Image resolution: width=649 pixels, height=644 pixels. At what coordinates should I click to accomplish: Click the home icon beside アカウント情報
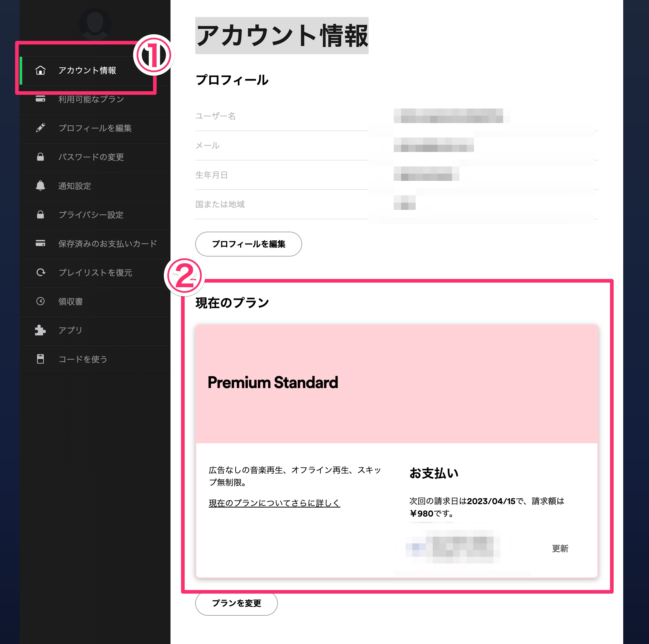40,70
